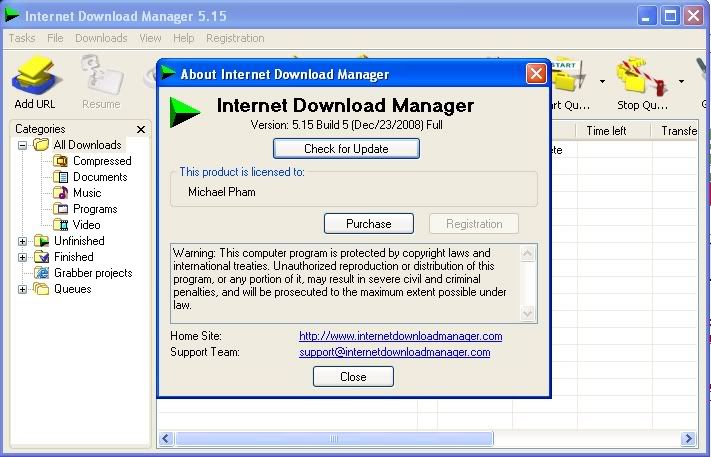Viewport: 711px width, 457px height.
Task: Click the Check for Update button
Action: [346, 149]
